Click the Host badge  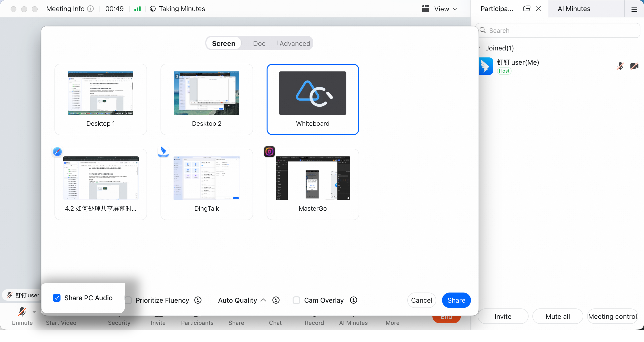pos(504,71)
